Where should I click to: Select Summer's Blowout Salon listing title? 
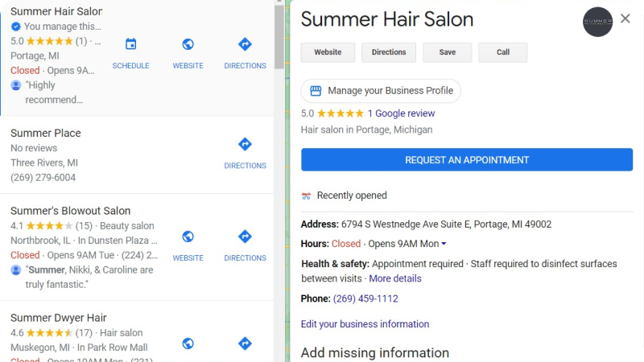point(70,211)
